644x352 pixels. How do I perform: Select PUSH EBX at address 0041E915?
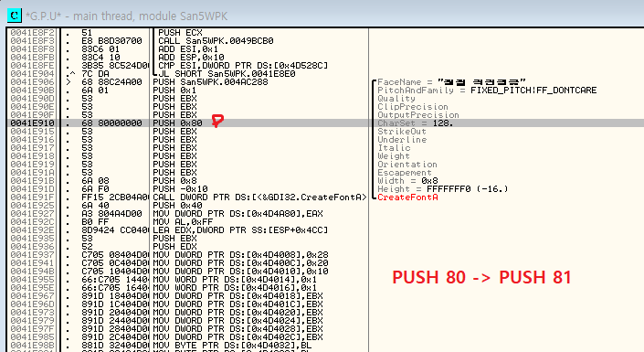coord(174,131)
